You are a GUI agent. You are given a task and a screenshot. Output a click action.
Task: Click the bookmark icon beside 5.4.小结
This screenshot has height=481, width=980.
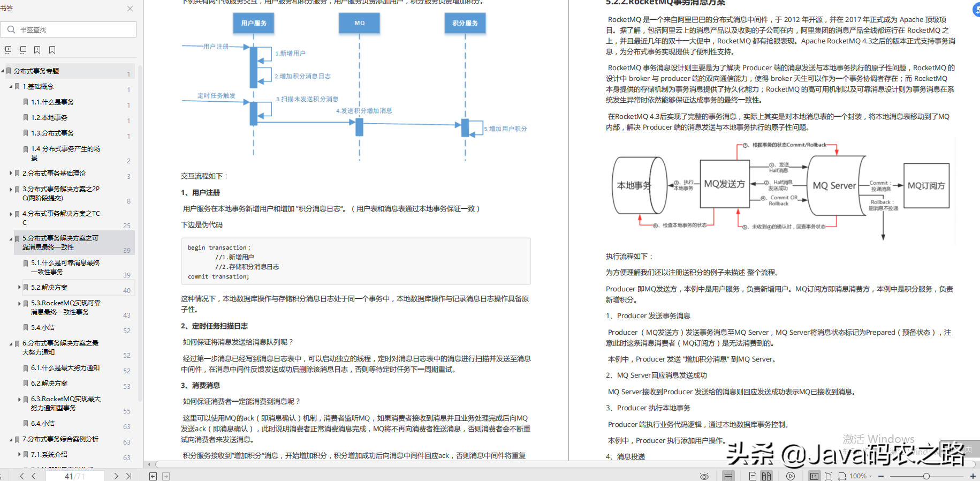(26, 327)
